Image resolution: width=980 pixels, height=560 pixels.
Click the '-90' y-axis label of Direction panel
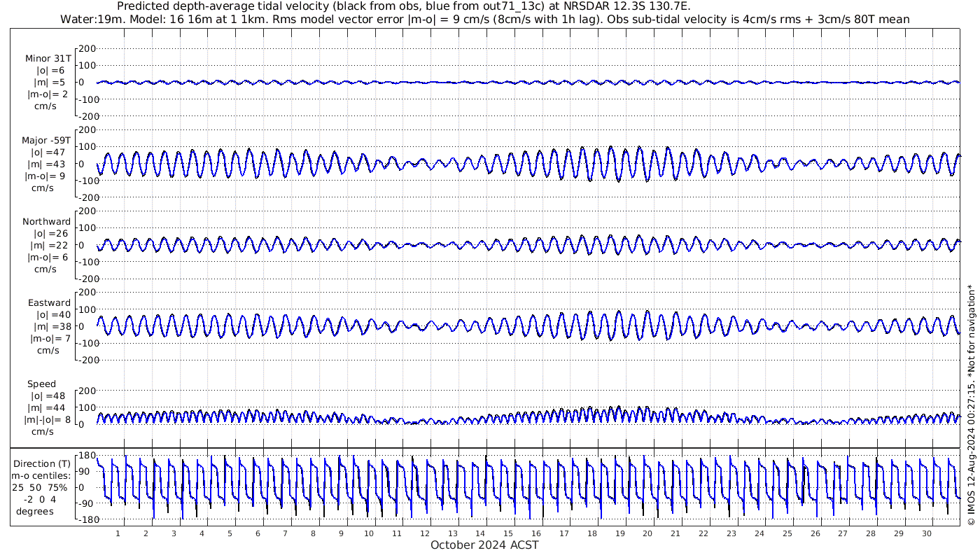(86, 503)
